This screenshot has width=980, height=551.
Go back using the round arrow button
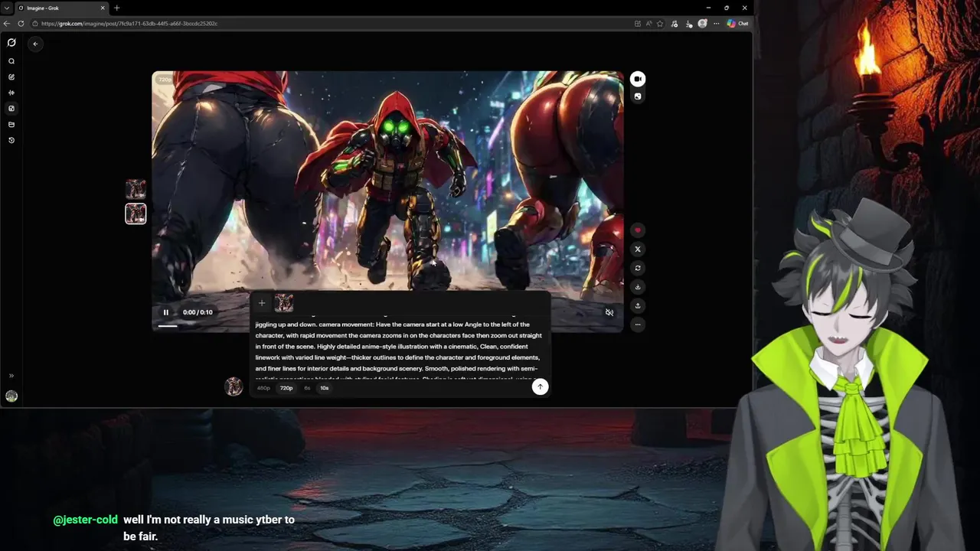(35, 44)
